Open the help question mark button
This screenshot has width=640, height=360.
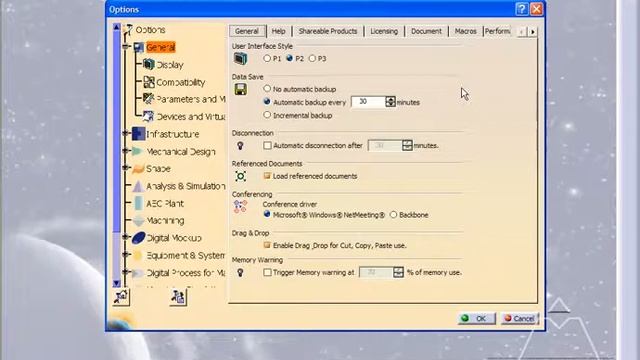[521, 9]
